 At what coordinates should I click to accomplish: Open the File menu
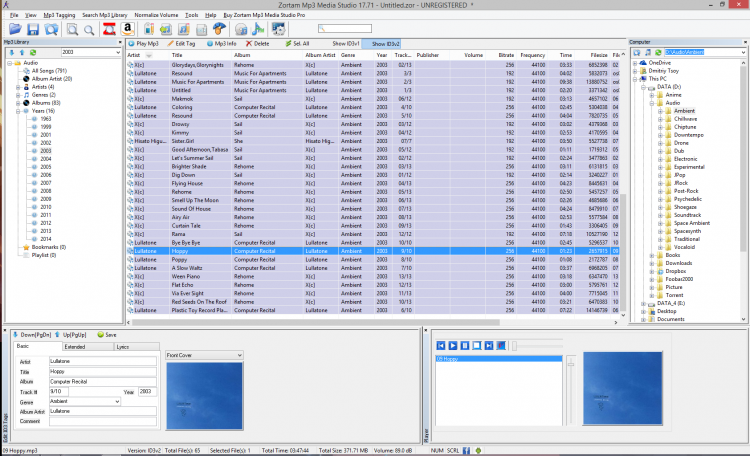[x=14, y=15]
